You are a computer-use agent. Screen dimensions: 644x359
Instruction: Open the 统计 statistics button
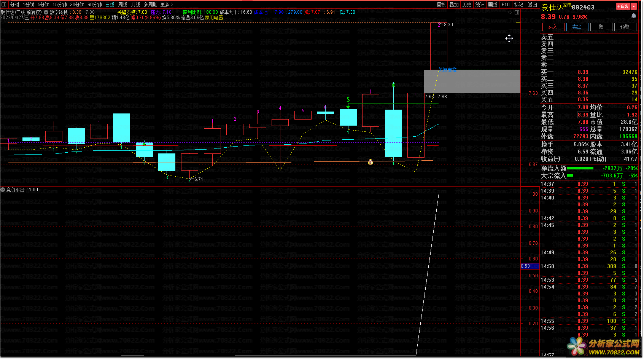(x=480, y=5)
